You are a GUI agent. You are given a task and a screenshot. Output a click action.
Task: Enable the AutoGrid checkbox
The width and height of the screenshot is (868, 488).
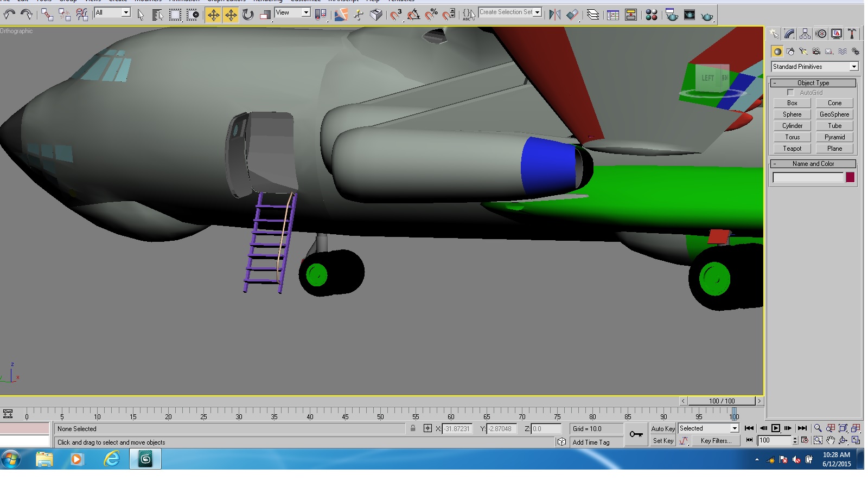tap(790, 93)
